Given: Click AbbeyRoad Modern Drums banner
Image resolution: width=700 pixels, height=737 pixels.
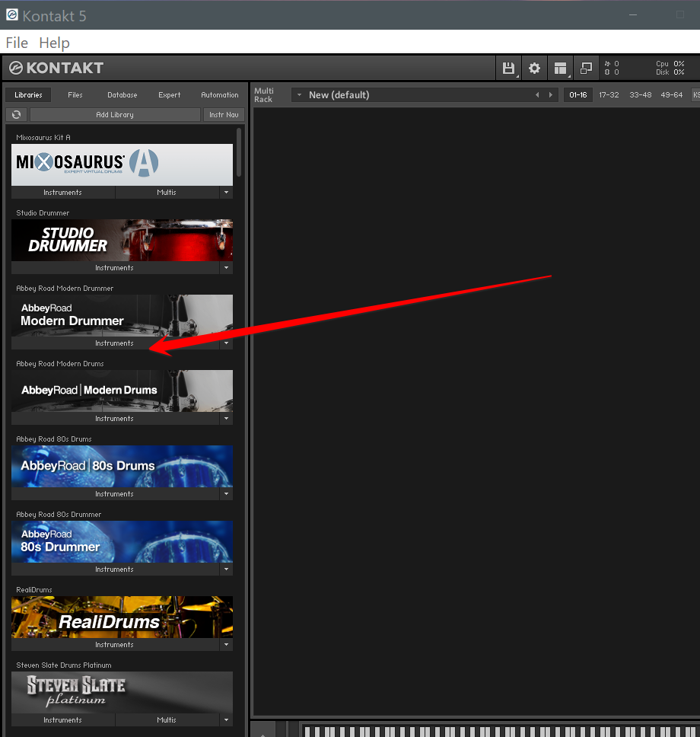Looking at the screenshot, I should pyautogui.click(x=123, y=391).
